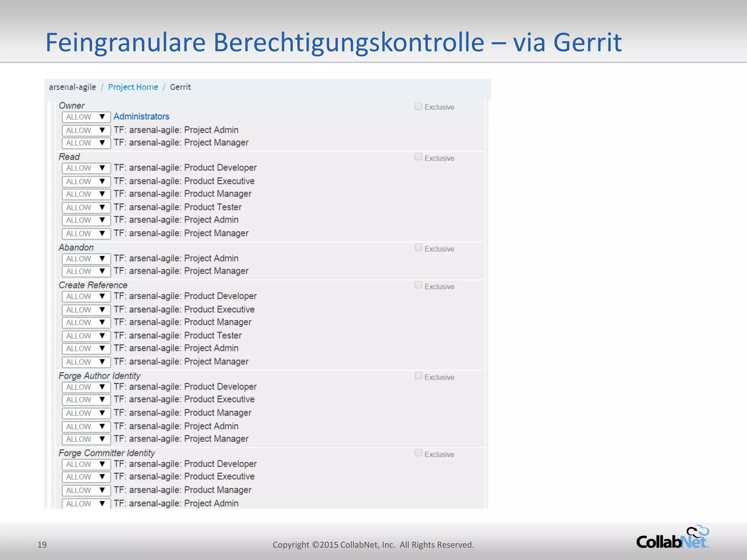This screenshot has height=560, width=747.
Task: Select the Forge Author Identity heading
Action: (100, 376)
